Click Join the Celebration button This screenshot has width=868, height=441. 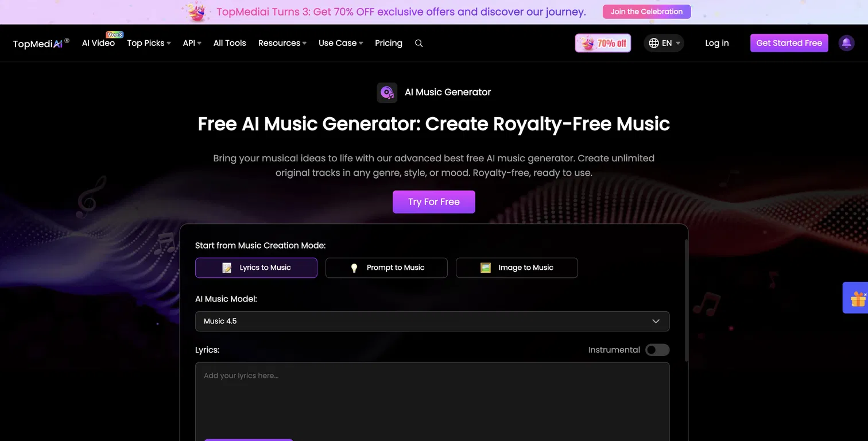pos(646,11)
